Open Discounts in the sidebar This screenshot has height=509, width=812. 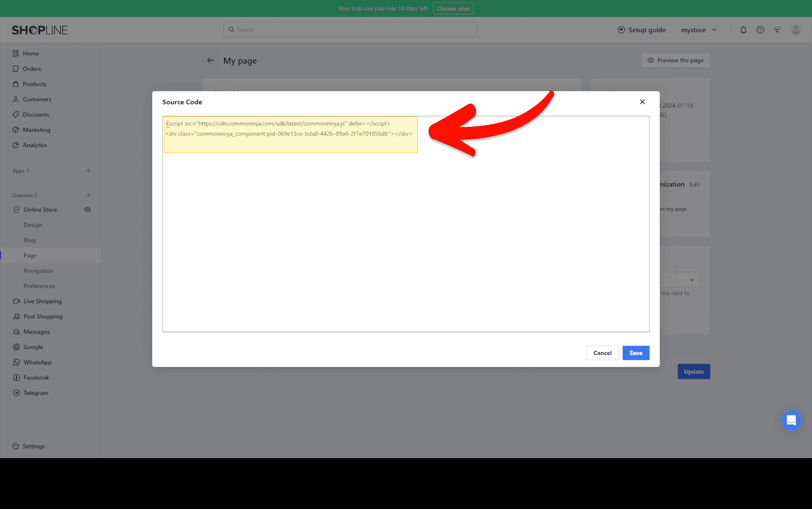coord(36,115)
